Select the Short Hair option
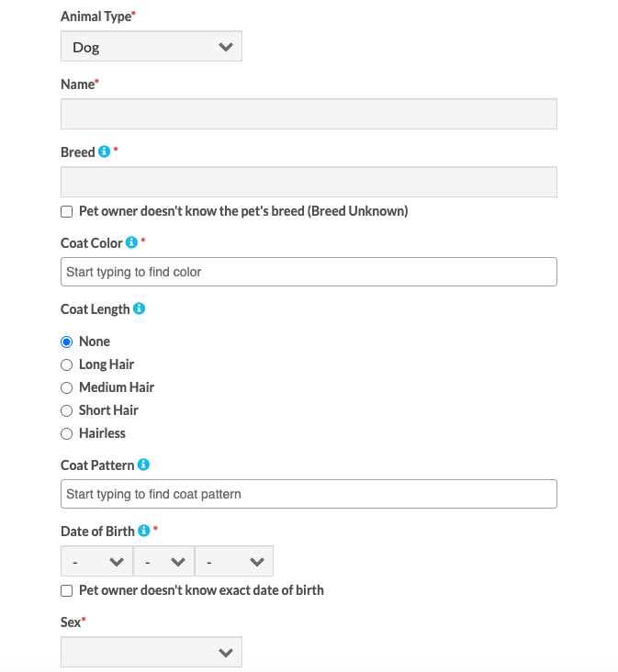The width and height of the screenshot is (618, 672). pyautogui.click(x=66, y=411)
